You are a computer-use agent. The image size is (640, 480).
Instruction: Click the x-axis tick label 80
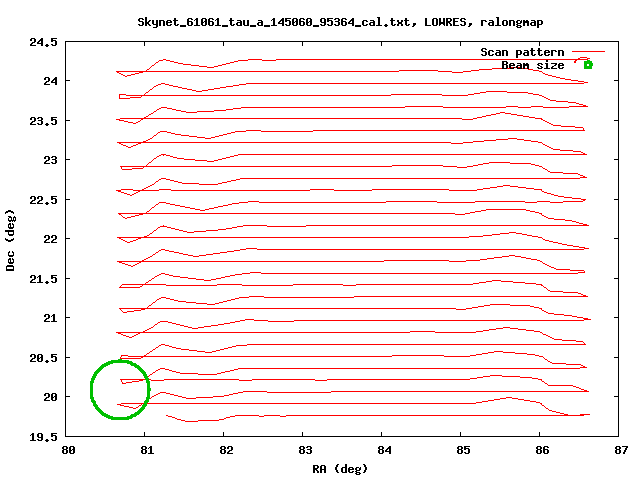tap(68, 450)
